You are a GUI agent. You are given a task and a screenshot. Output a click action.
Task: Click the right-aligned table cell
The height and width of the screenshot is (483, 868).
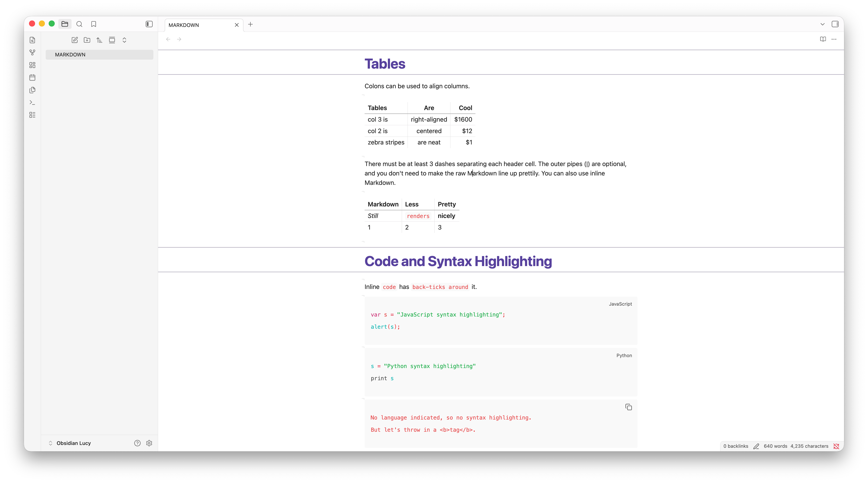point(429,119)
